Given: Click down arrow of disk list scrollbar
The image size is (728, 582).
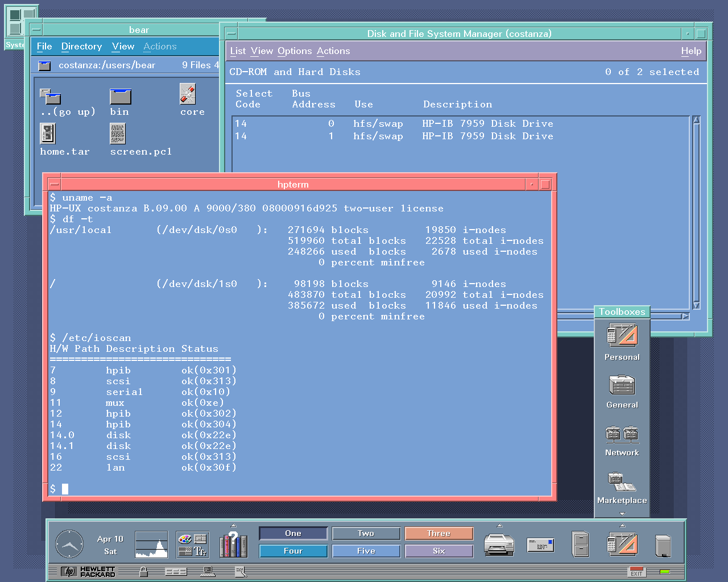Looking at the screenshot, I should [696, 305].
